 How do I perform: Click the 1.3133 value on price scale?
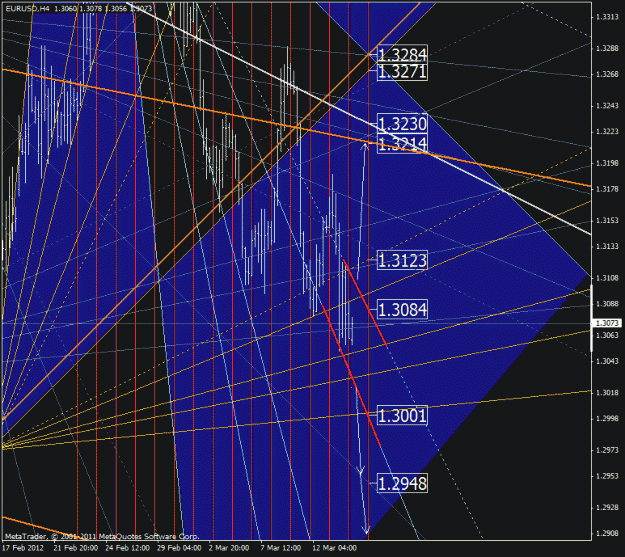coord(607,246)
